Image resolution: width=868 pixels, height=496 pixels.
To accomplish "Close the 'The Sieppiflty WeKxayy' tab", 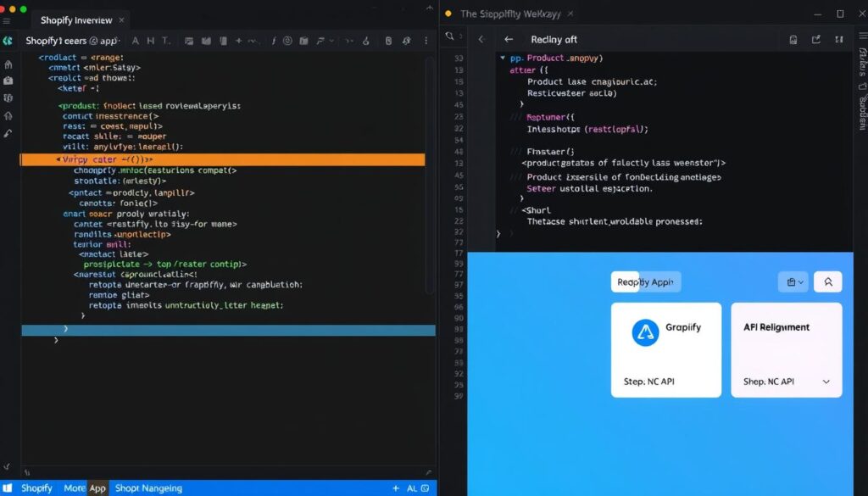I will (x=570, y=14).
